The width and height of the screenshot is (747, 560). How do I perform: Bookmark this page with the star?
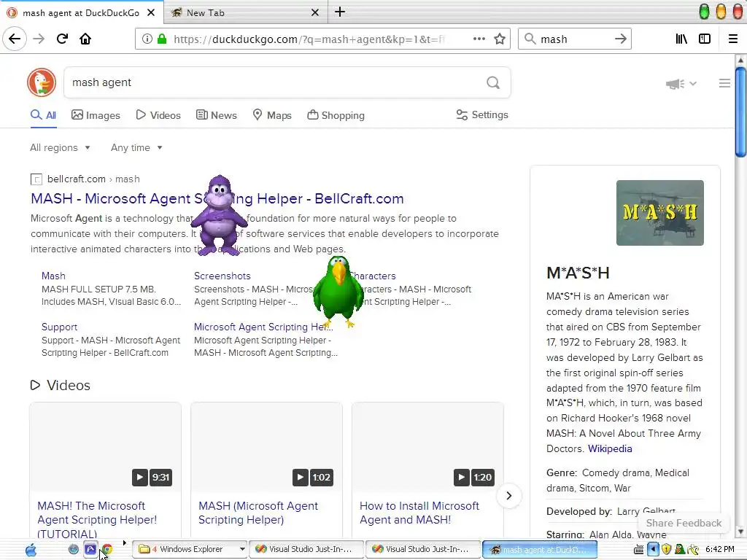(x=499, y=39)
